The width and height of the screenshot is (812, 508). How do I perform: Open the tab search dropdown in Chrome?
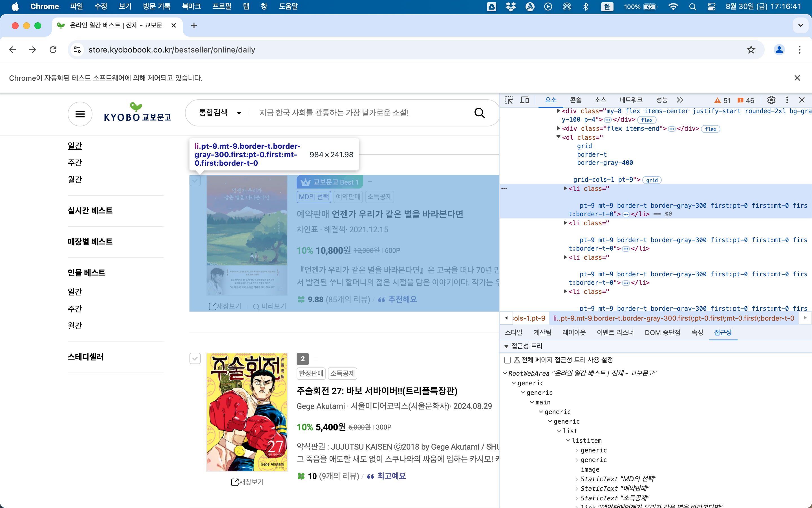801,25
